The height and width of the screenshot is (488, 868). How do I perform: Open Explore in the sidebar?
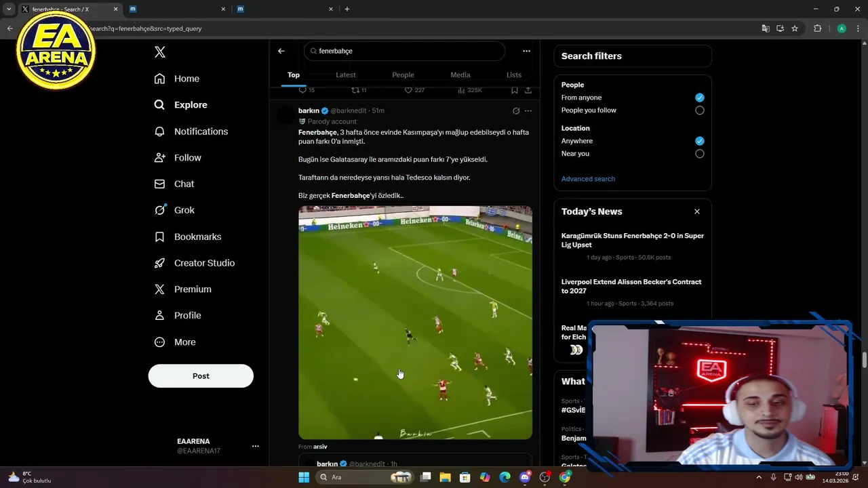point(180,105)
